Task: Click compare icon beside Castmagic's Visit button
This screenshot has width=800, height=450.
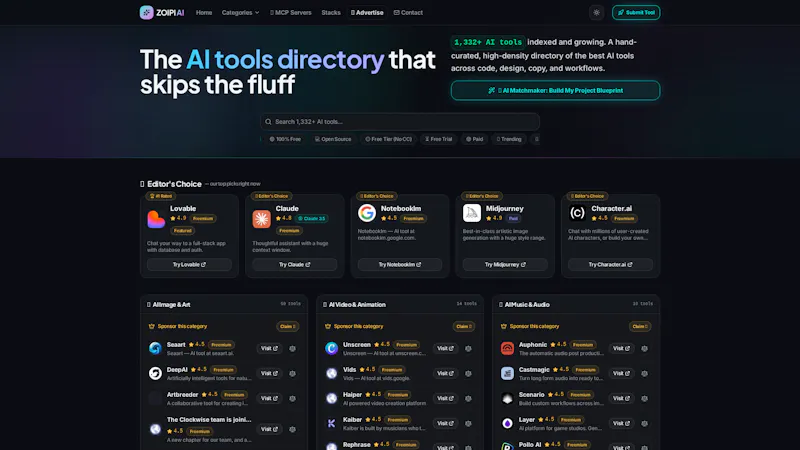Action: point(644,373)
